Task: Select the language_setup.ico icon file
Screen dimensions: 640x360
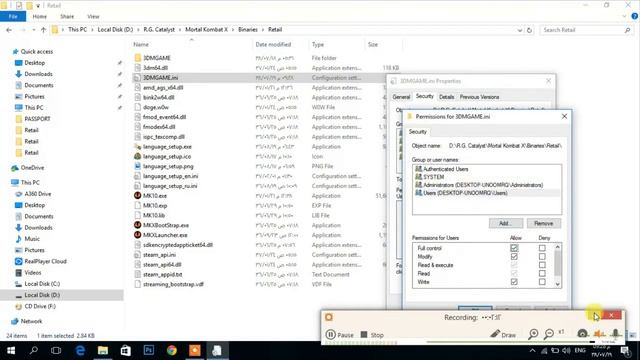Action: pyautogui.click(x=138, y=156)
